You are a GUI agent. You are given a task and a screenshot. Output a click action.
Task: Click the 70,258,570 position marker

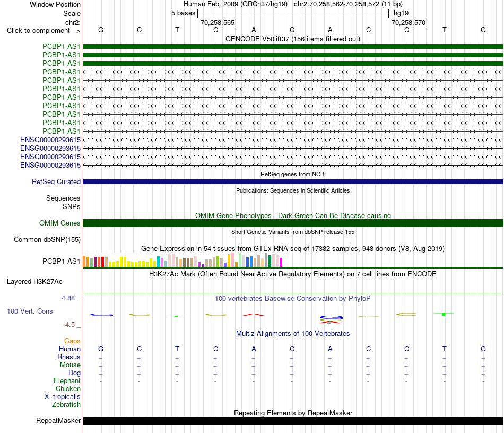click(x=409, y=22)
